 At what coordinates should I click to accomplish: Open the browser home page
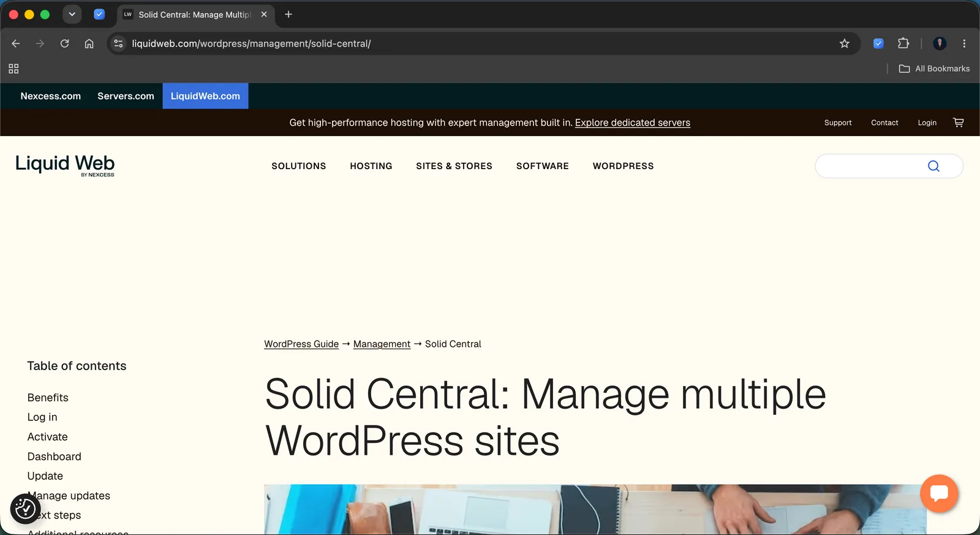tap(89, 44)
